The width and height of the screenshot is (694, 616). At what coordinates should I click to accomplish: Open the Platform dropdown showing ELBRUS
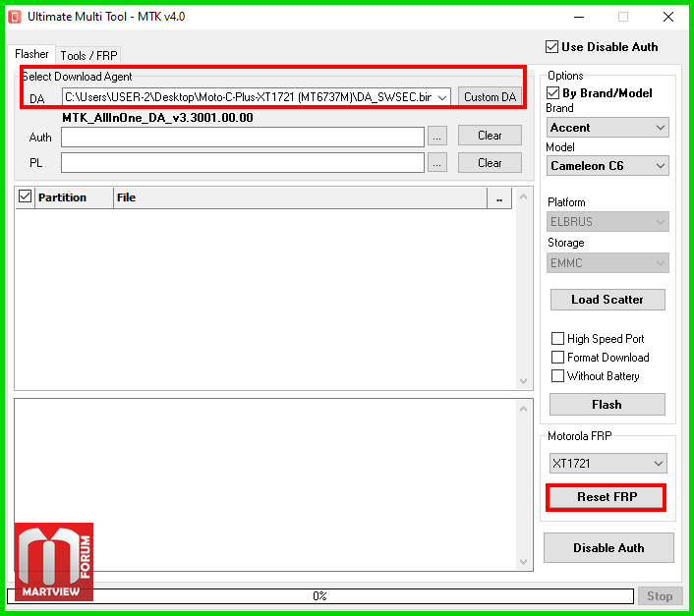pos(607,222)
